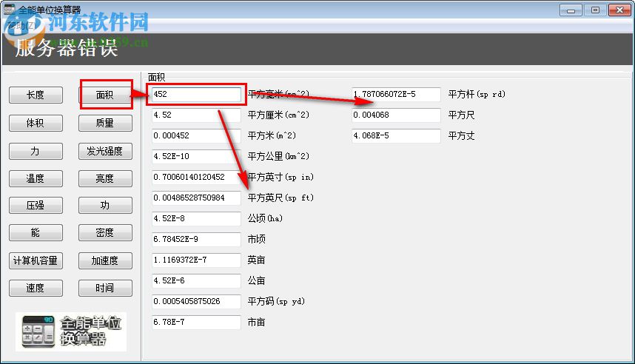Select 发光强度 luminous intensity button
The image size is (635, 364).
pos(105,152)
